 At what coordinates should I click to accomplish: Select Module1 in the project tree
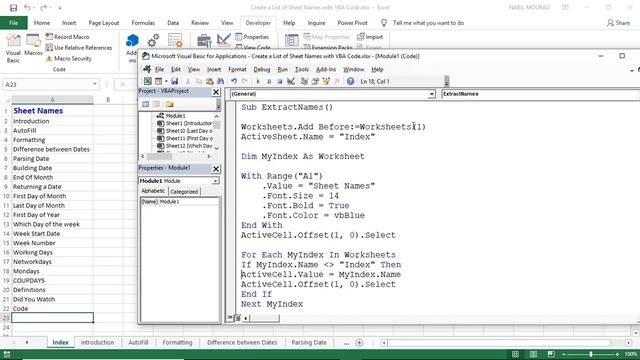click(x=175, y=116)
